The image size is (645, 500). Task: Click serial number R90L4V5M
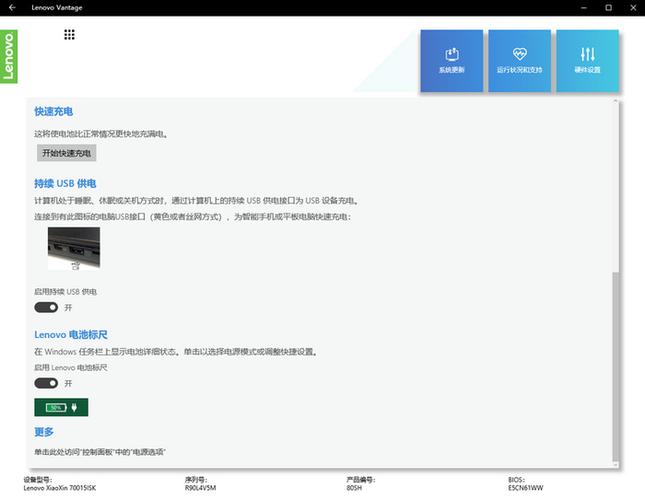coord(200,488)
